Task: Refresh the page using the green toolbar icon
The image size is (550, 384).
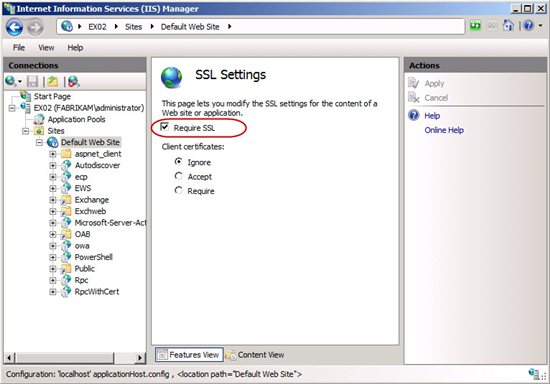Action: pyautogui.click(x=475, y=26)
